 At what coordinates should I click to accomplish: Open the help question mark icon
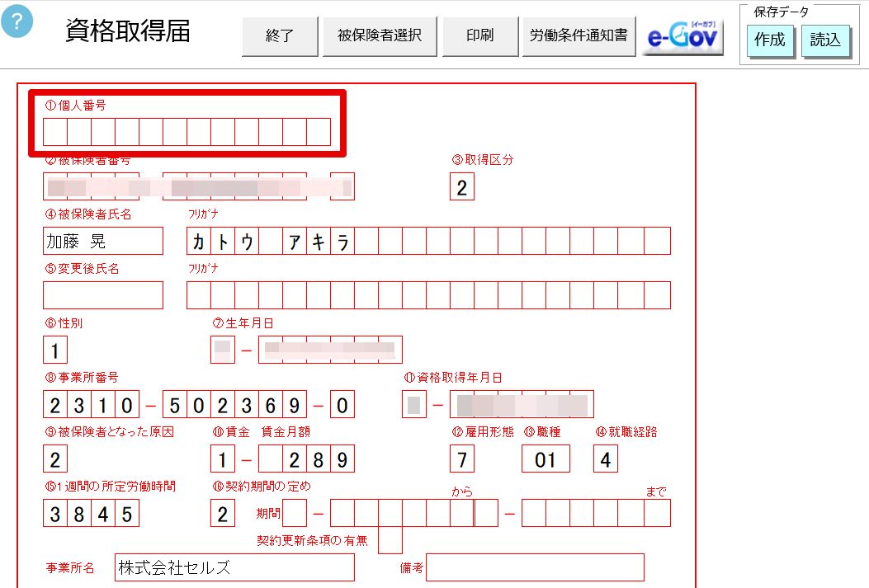click(17, 21)
